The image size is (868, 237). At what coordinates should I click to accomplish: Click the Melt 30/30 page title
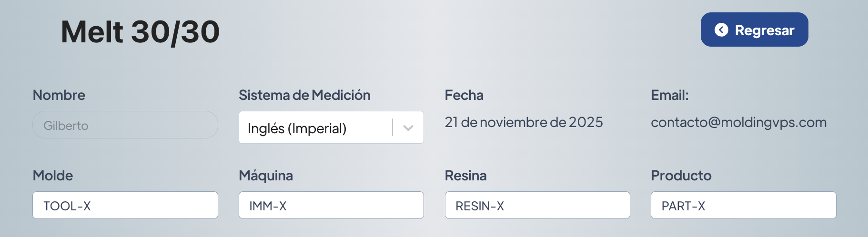pyautogui.click(x=140, y=32)
